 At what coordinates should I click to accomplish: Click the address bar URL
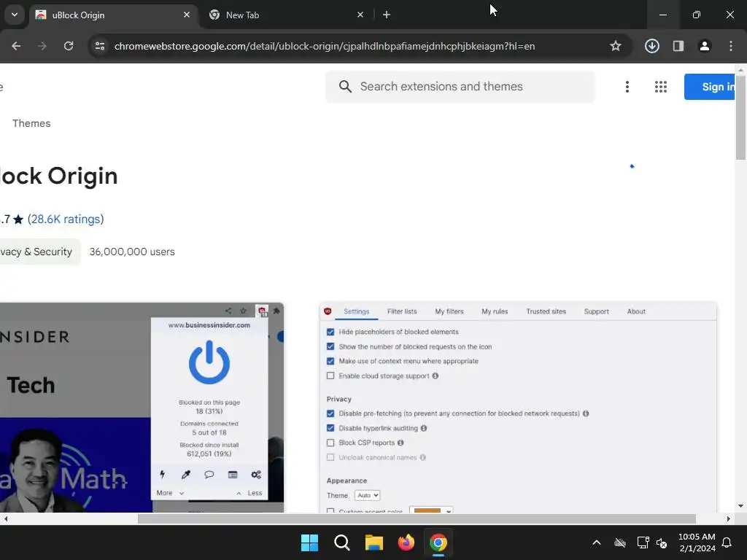pyautogui.click(x=325, y=46)
